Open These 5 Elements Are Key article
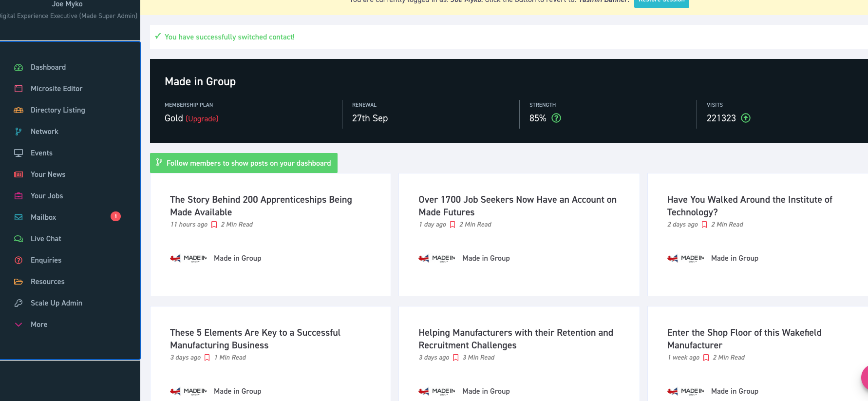Image resolution: width=868 pixels, height=401 pixels. pos(255,339)
